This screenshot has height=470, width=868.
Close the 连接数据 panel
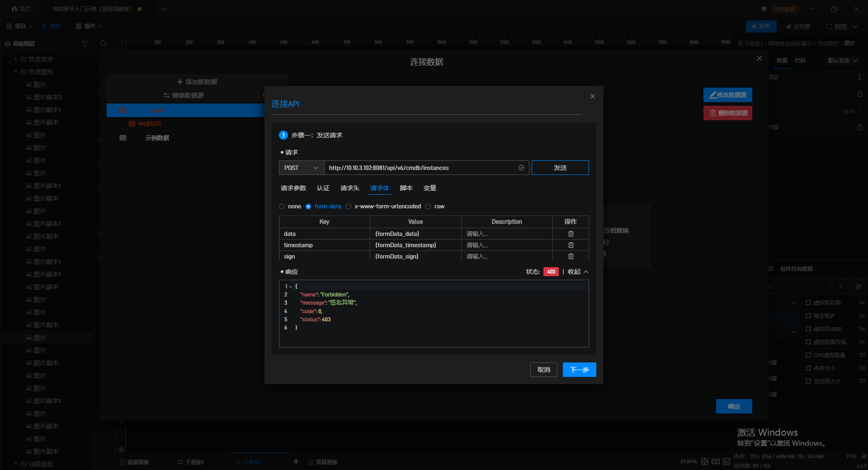(759, 58)
